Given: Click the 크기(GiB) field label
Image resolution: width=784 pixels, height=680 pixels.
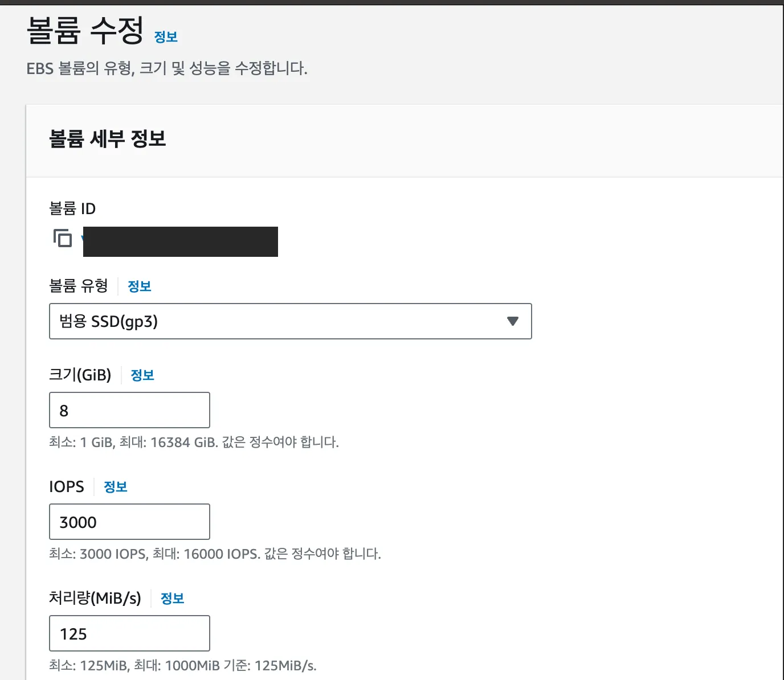Looking at the screenshot, I should pyautogui.click(x=80, y=375).
